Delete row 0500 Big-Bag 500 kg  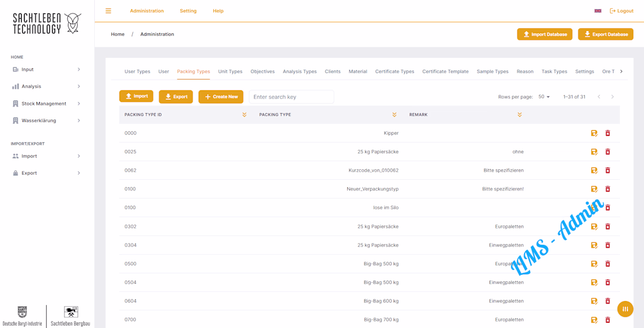pyautogui.click(x=608, y=264)
